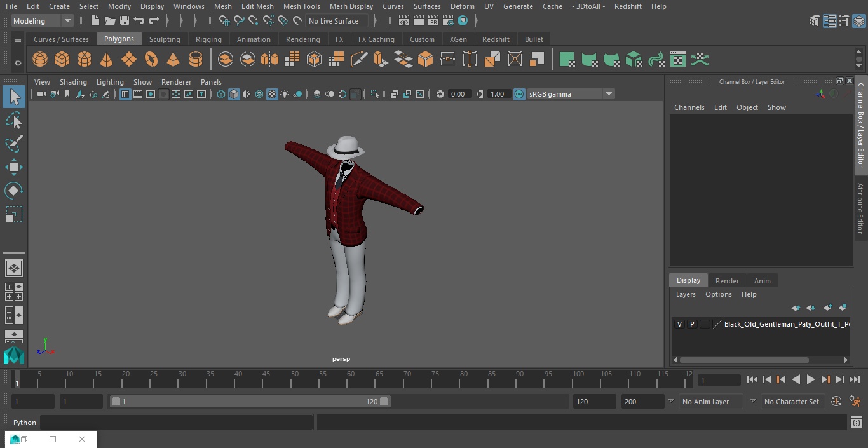Click the Python command line label
Viewport: 868px width, 448px height.
point(25,423)
